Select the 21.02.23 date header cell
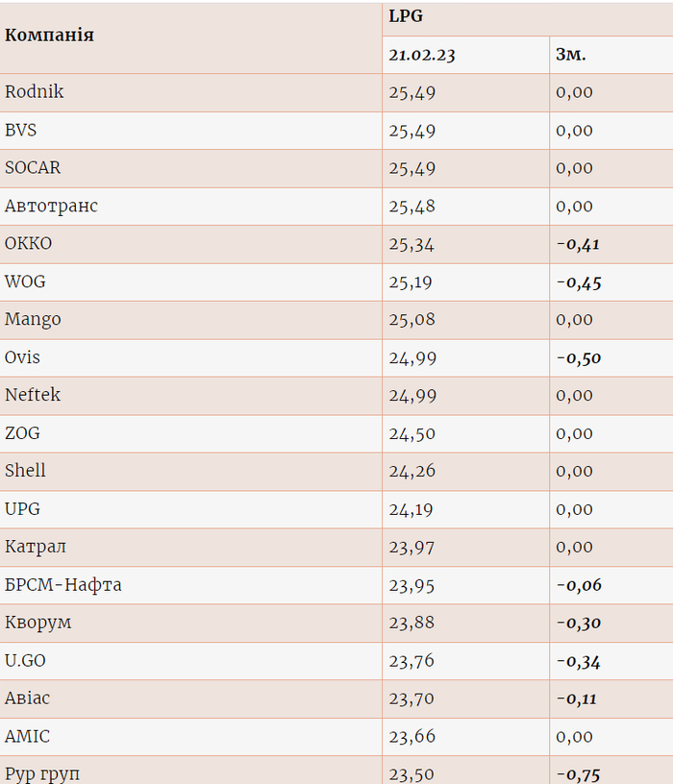Image resolution: width=673 pixels, height=784 pixels. 422,55
